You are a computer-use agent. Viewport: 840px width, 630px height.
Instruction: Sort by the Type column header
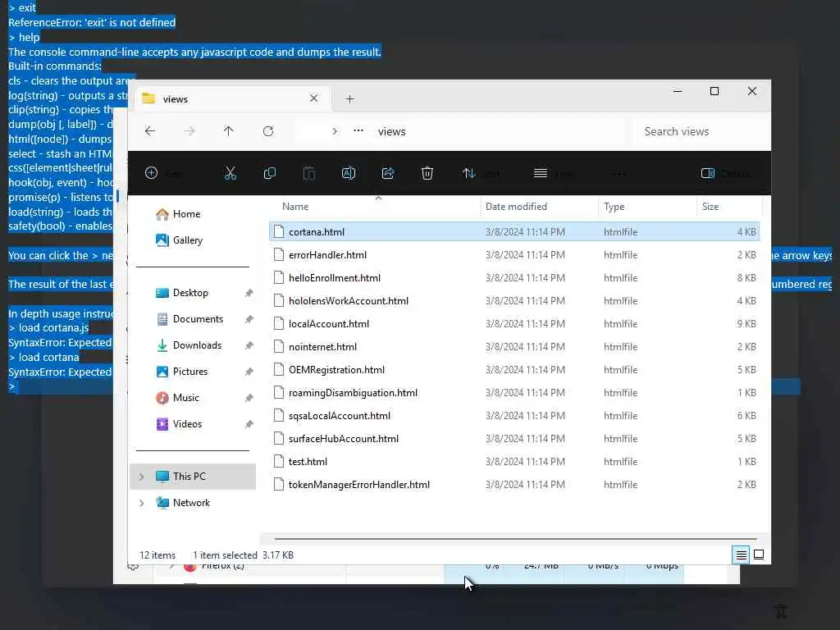(647, 206)
